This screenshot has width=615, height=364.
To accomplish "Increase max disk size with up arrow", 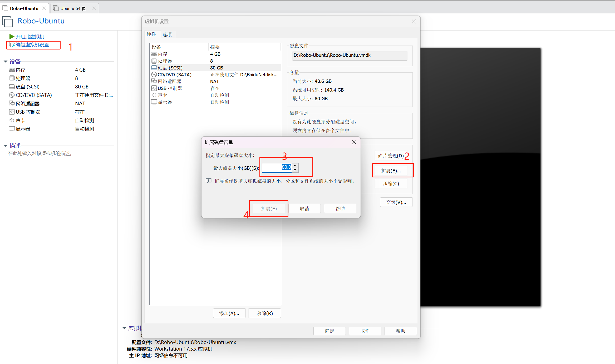I will 295,165.
